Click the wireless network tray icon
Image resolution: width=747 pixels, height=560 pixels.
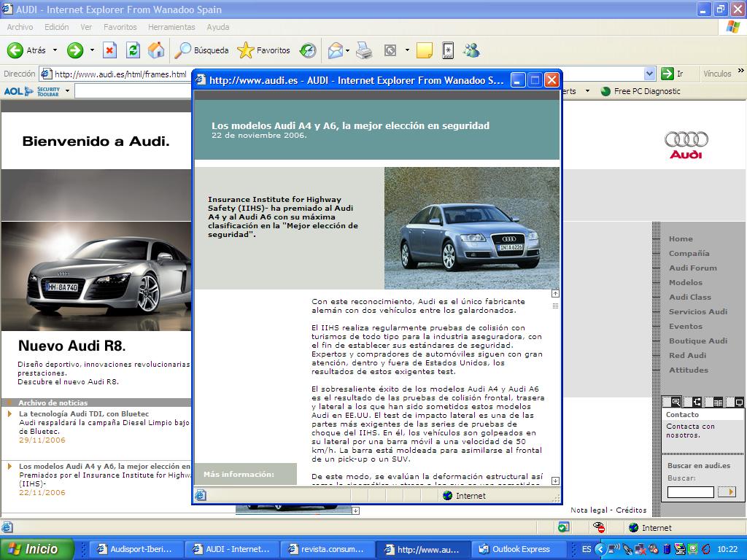pos(614,549)
